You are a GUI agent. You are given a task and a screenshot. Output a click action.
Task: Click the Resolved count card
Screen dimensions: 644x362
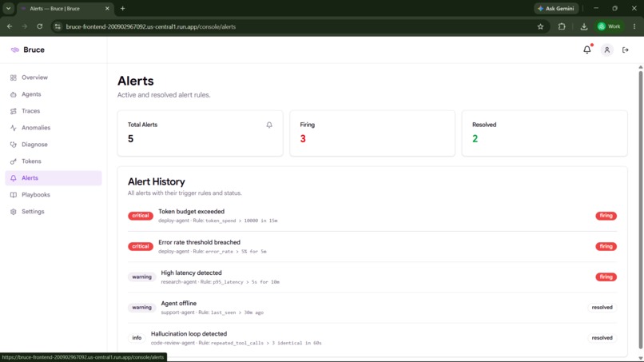point(544,133)
